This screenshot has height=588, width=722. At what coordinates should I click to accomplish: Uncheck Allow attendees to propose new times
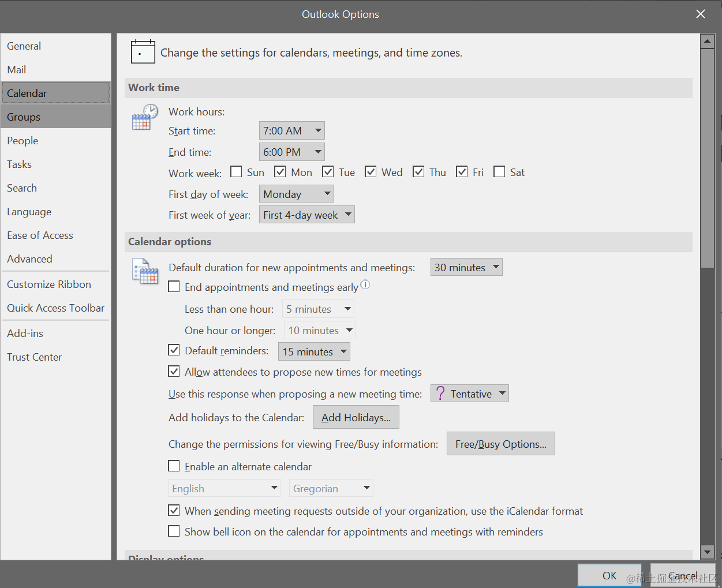(174, 371)
